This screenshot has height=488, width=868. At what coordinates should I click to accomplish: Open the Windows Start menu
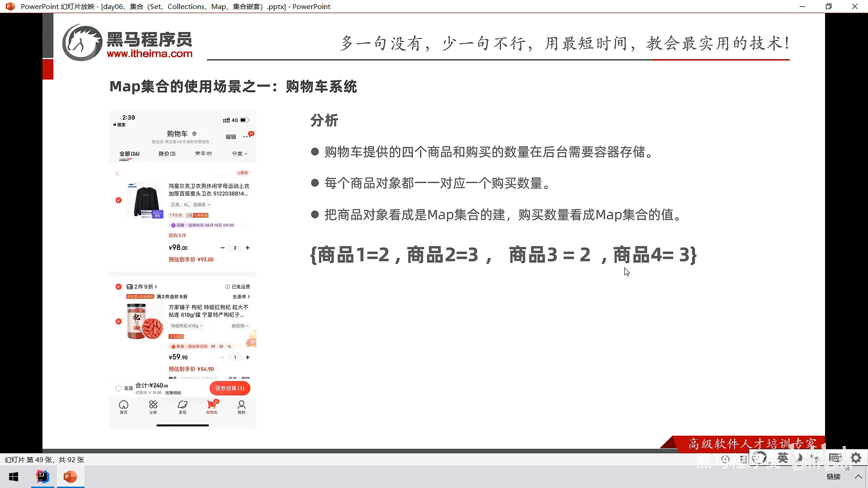click(x=14, y=477)
